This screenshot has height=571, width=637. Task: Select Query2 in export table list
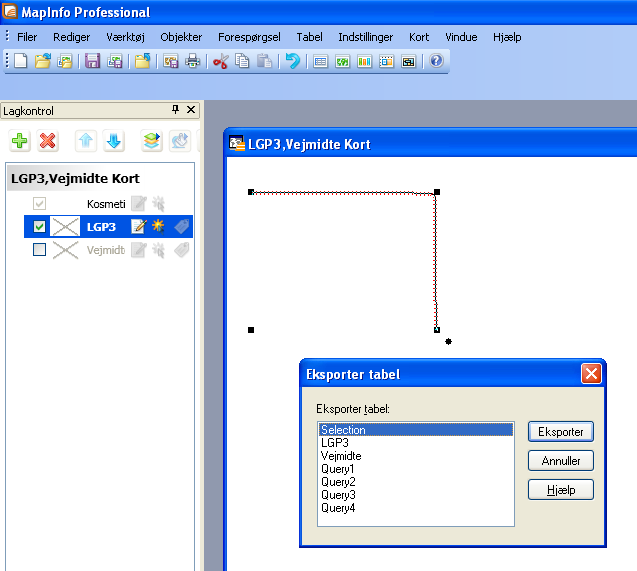coord(416,482)
